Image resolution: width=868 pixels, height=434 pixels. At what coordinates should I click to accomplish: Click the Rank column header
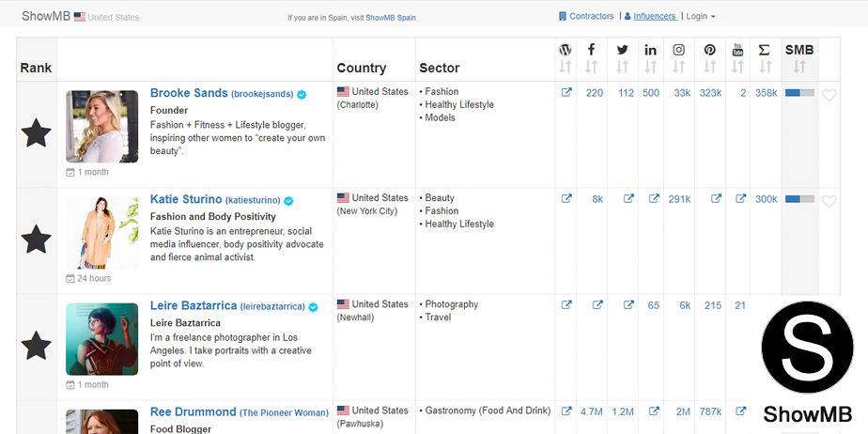coord(36,68)
